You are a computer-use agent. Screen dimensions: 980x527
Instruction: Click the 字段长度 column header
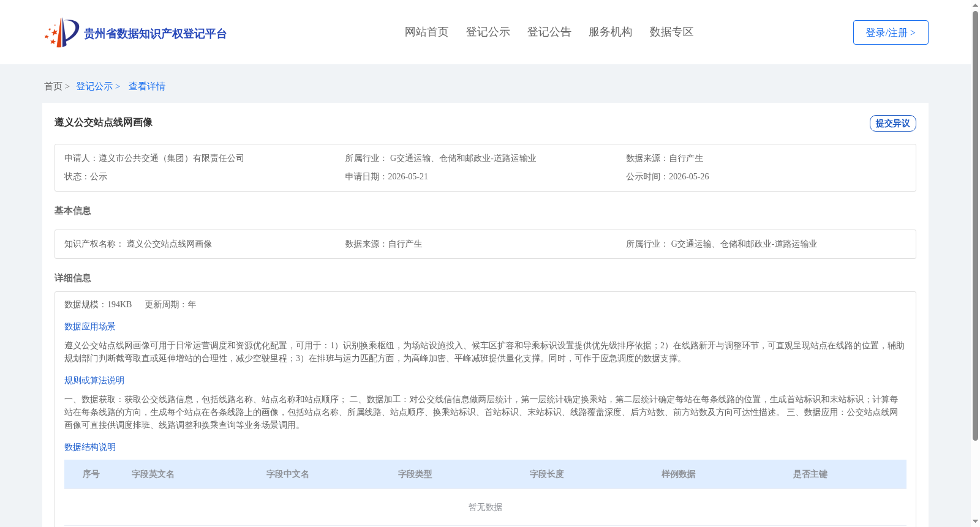pyautogui.click(x=547, y=474)
